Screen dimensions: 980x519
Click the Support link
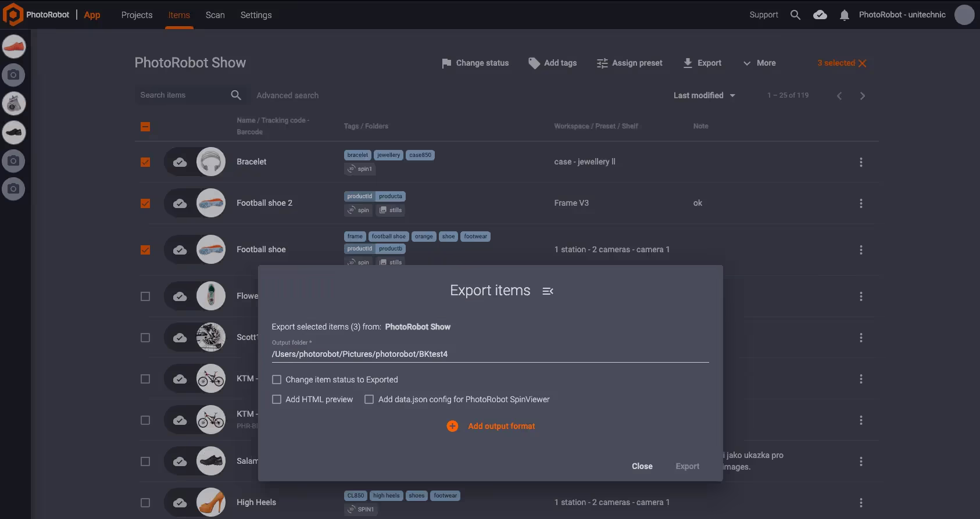764,15
